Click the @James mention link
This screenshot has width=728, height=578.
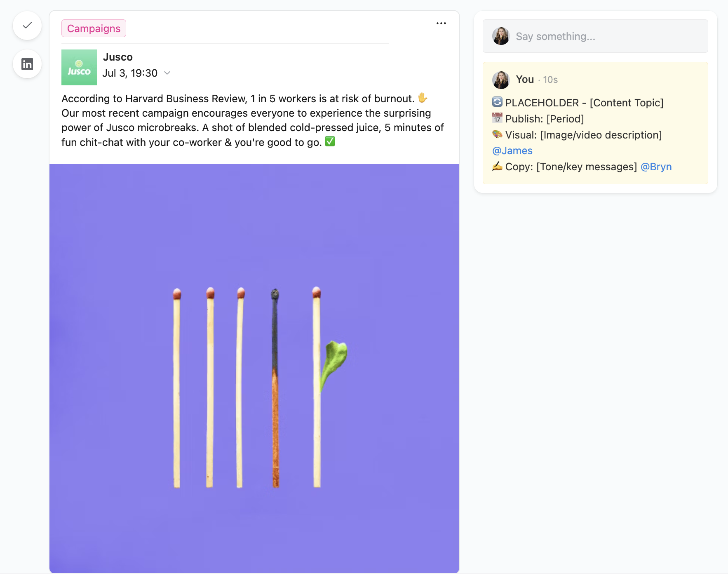pos(512,151)
